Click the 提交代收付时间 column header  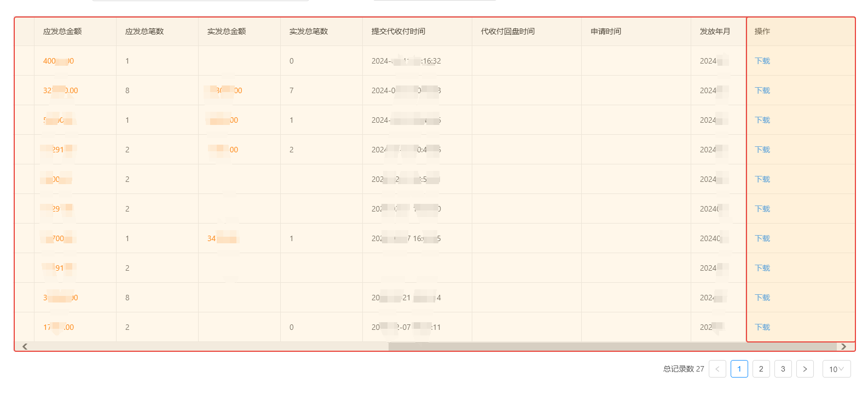(x=398, y=31)
